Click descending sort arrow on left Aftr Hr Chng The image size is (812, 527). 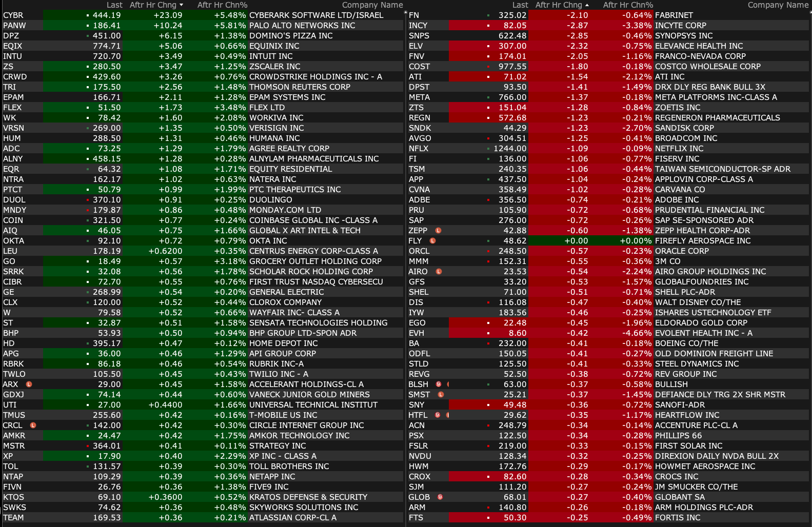coord(182,5)
